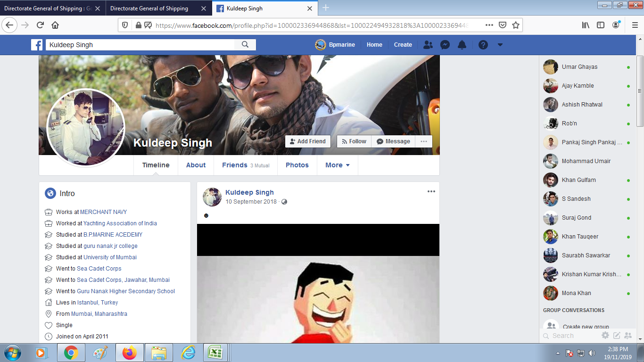Open chat with Mohammad Umair

[587, 161]
